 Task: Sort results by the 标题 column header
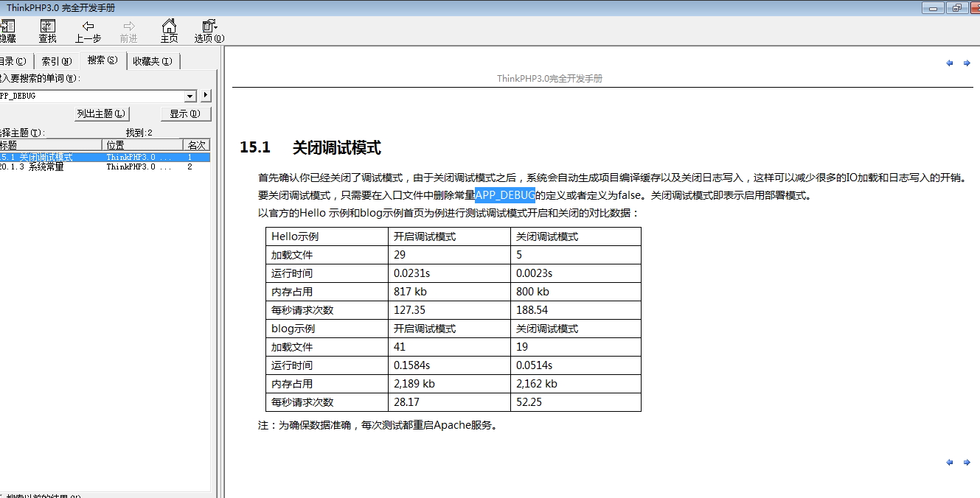(x=50, y=145)
